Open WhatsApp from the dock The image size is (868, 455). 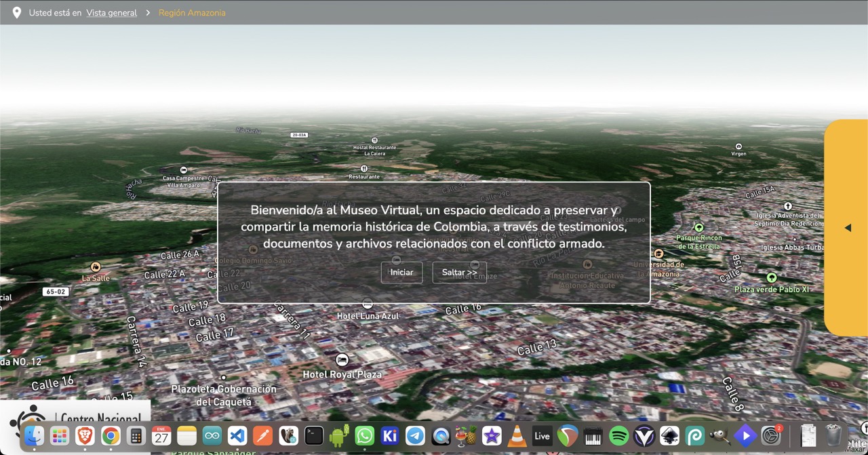pos(365,436)
